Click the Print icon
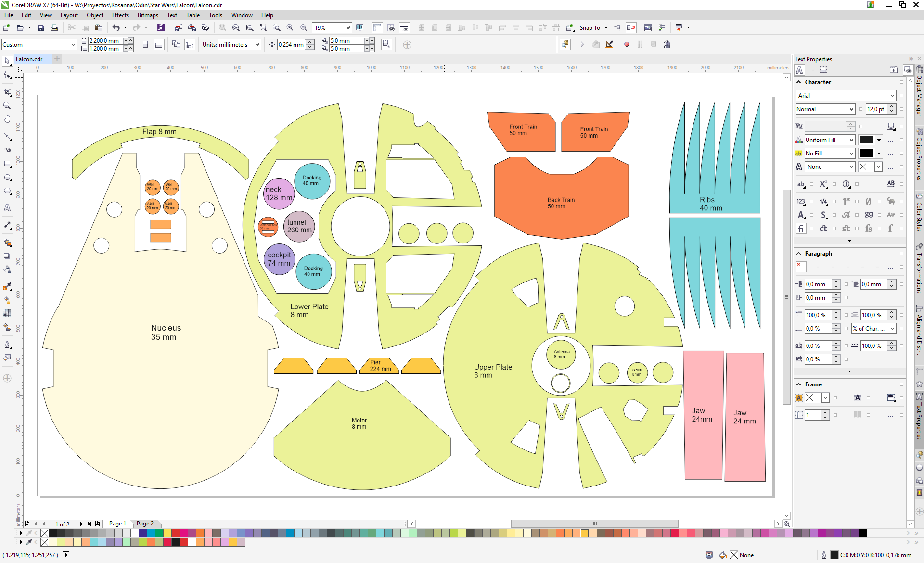924x563 pixels. click(54, 28)
